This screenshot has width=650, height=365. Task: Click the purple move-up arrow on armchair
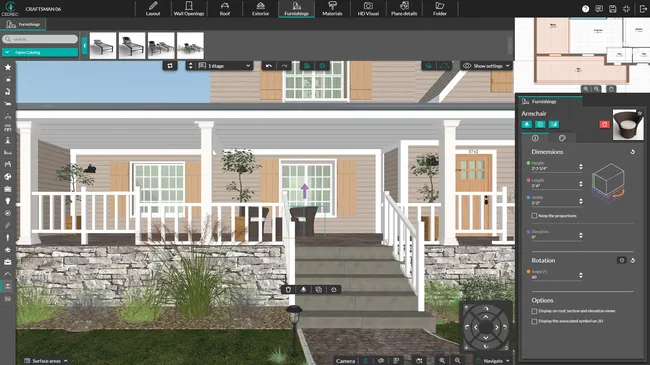[x=305, y=191]
